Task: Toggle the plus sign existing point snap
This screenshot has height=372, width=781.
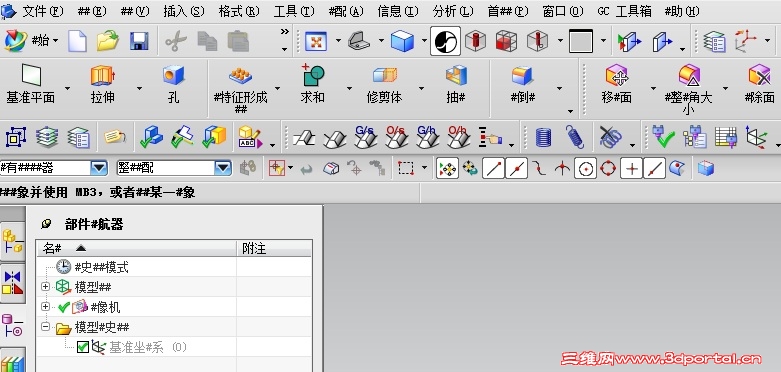Action: pos(632,168)
